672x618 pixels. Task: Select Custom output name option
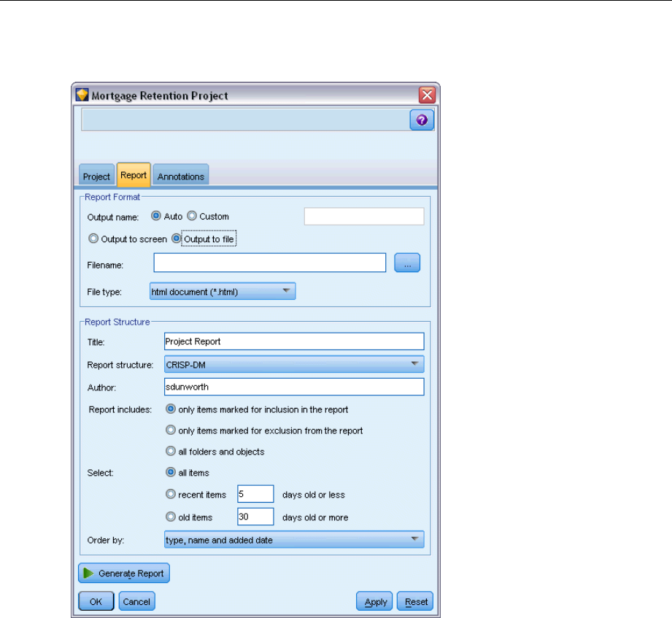(192, 216)
